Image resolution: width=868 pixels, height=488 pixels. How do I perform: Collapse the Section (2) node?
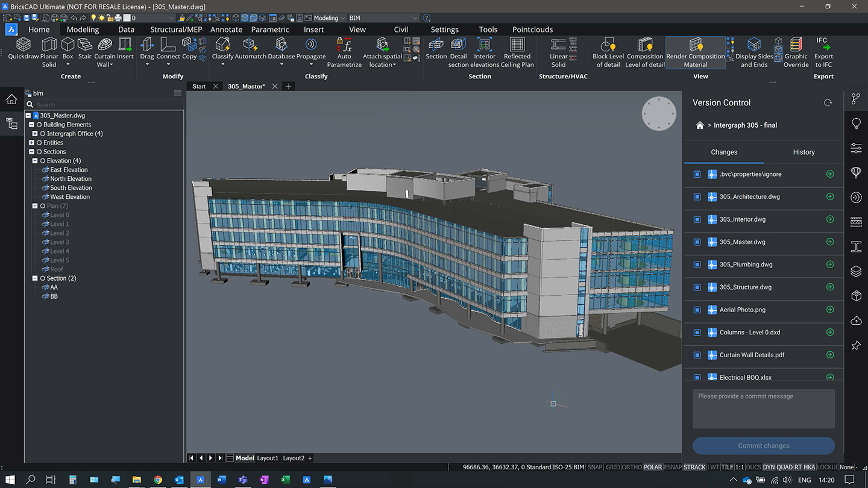tap(35, 278)
